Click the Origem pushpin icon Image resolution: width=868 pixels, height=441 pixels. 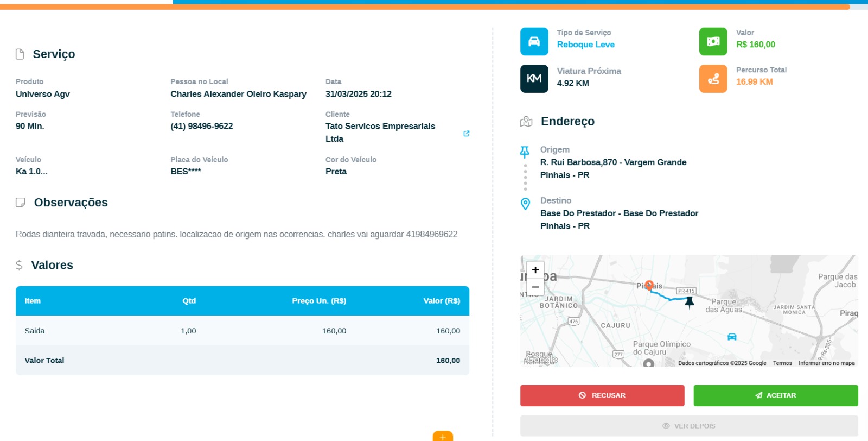tap(525, 152)
